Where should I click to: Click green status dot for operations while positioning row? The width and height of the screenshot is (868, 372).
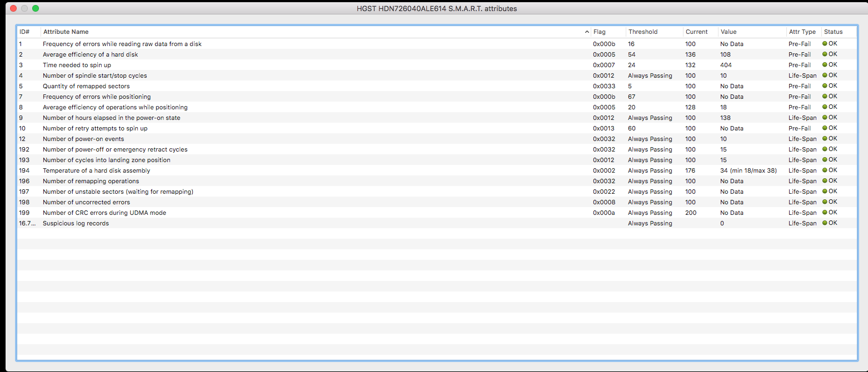point(825,107)
